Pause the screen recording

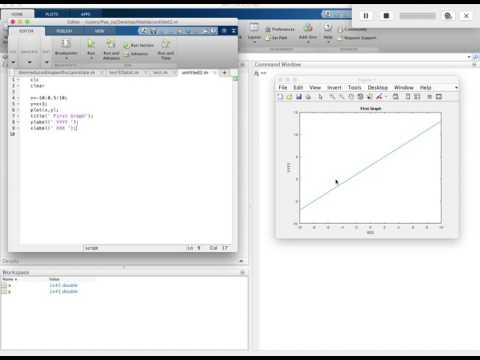coord(366,16)
